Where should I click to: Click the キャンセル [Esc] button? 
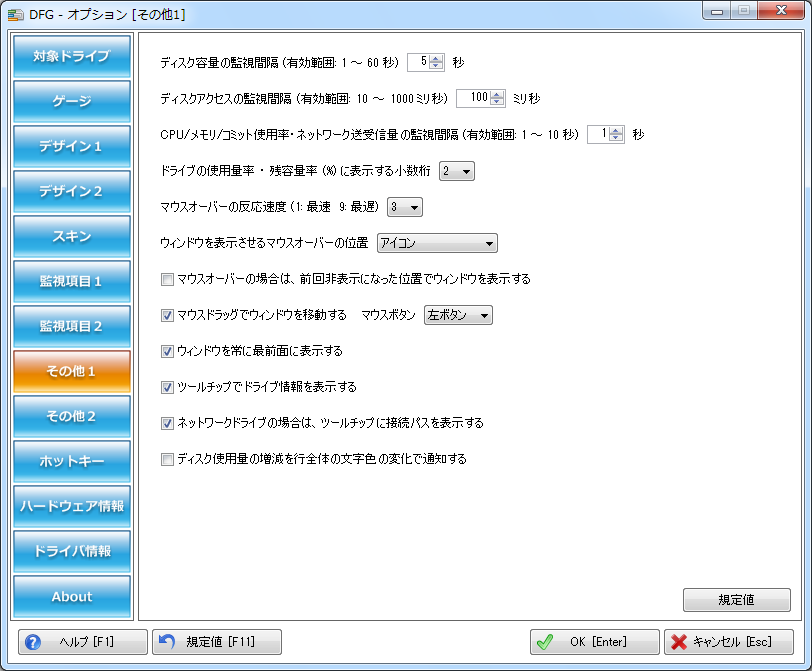point(729,642)
